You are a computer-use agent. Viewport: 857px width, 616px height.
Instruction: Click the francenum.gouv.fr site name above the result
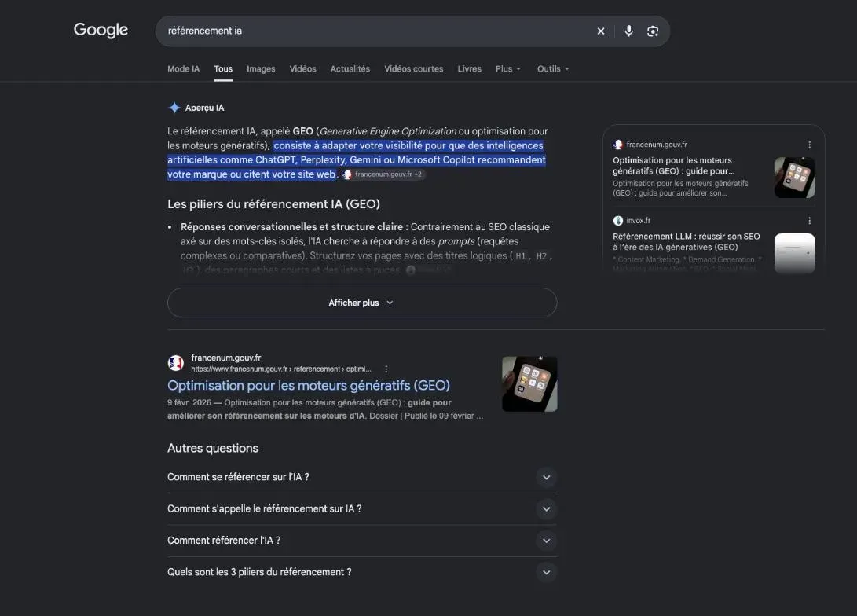225,357
